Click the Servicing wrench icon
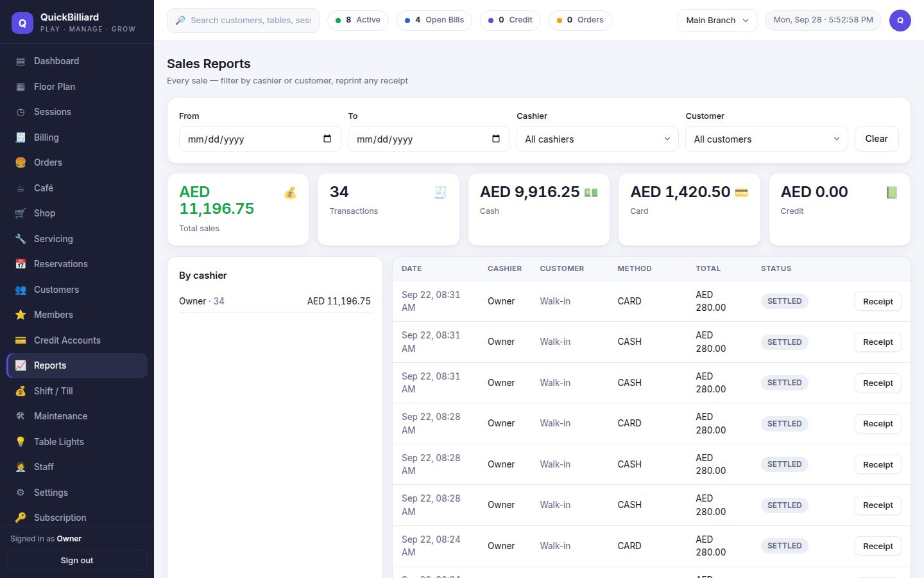The image size is (924, 578). coord(21,239)
